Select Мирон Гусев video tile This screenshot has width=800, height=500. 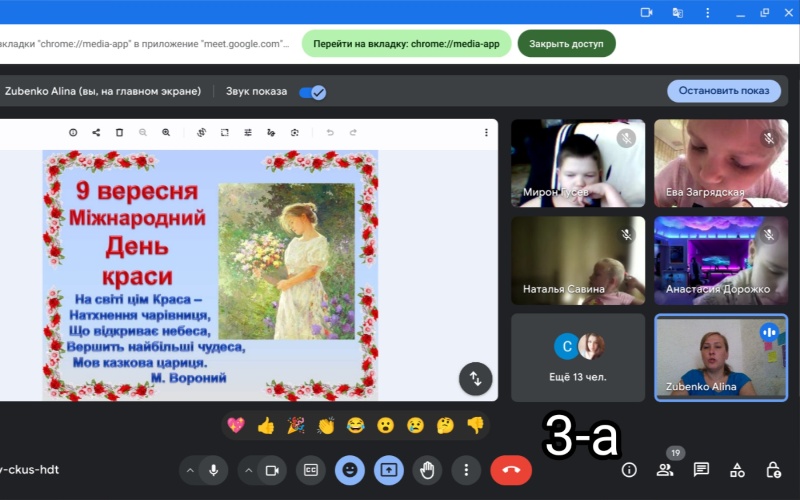click(578, 163)
